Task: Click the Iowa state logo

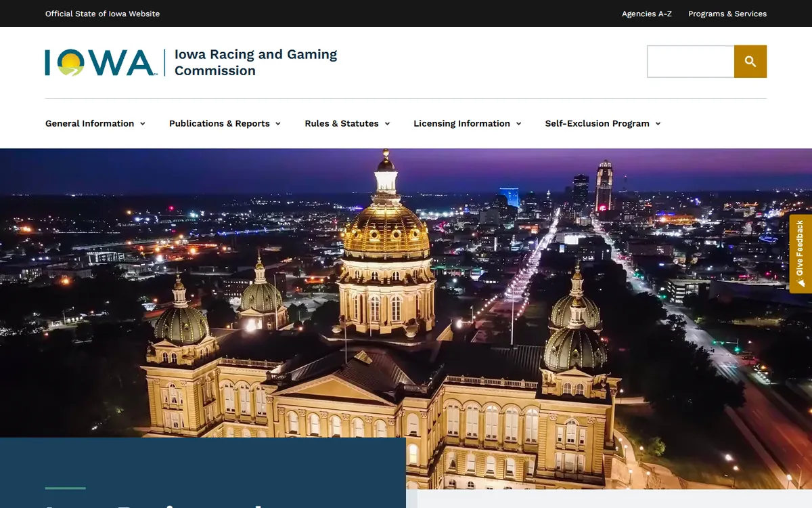Action: [101, 62]
